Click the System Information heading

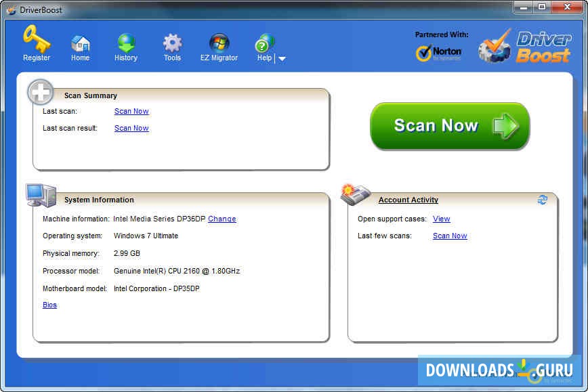pyautogui.click(x=99, y=200)
